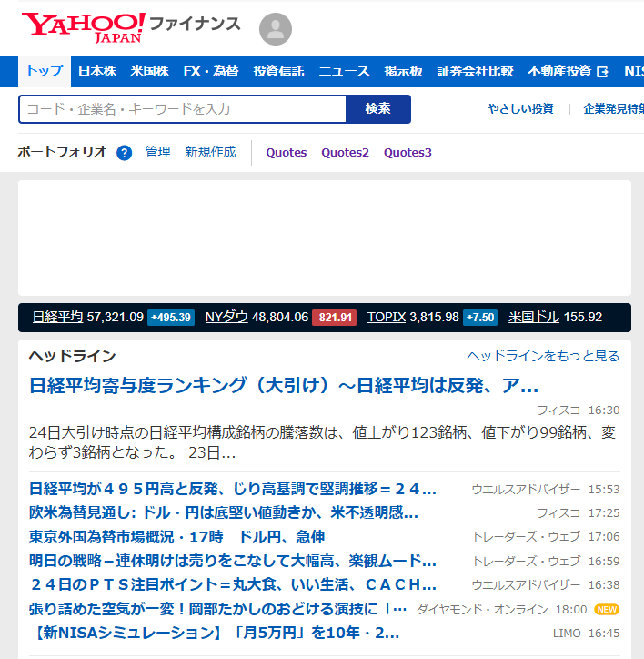Click the portfolio 管理 link
This screenshot has height=659, width=644.
157,153
